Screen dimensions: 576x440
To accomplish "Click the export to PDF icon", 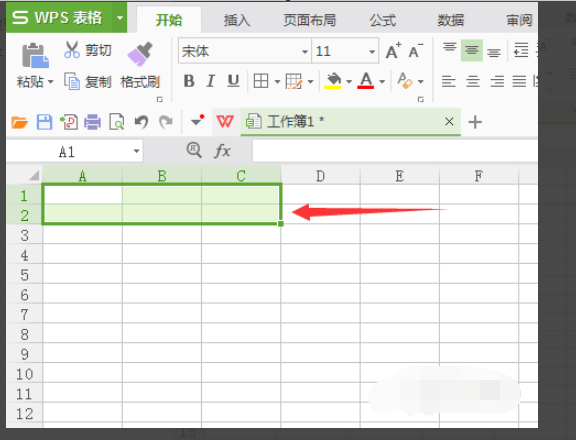I will (x=69, y=122).
